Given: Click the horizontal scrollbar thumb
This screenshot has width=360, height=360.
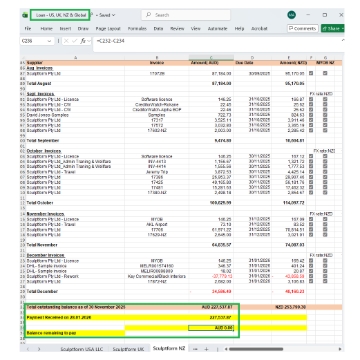Looking at the screenshot, I should coord(256,349).
